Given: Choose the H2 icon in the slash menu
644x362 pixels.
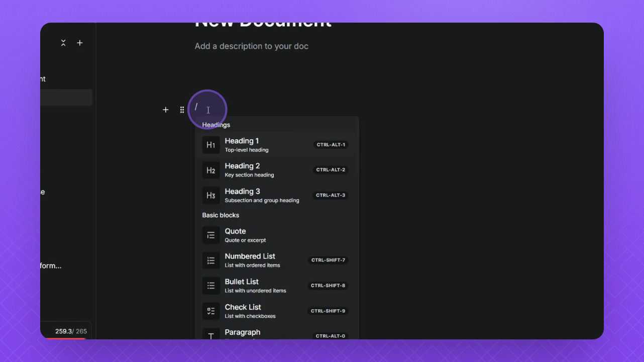Looking at the screenshot, I should [x=211, y=170].
